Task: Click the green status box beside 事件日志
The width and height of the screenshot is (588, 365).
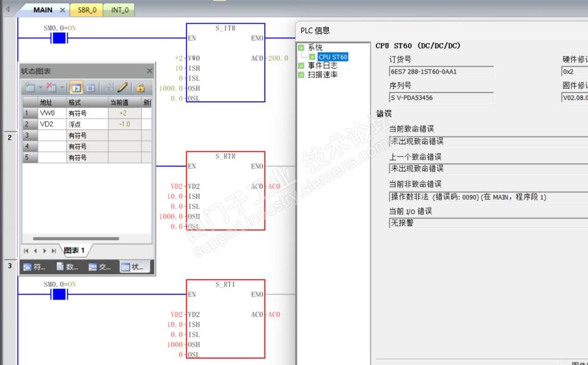Action: click(x=301, y=66)
